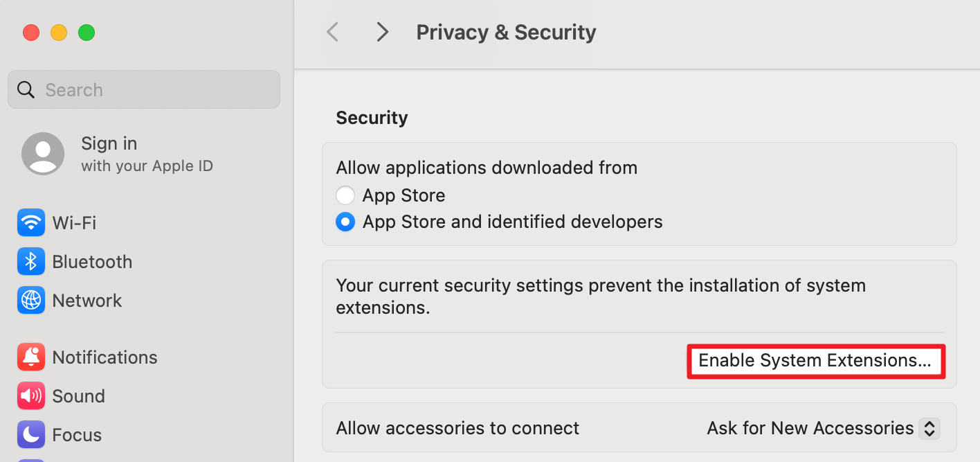The height and width of the screenshot is (462, 980).
Task: Enable system extensions installation
Action: coord(815,361)
